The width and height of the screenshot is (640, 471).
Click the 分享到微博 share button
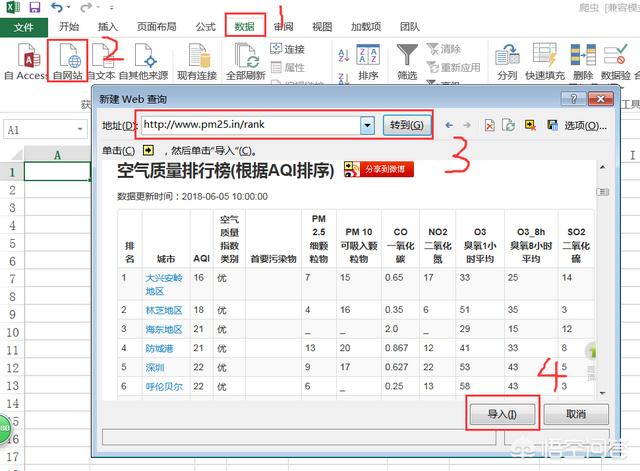pyautogui.click(x=375, y=169)
